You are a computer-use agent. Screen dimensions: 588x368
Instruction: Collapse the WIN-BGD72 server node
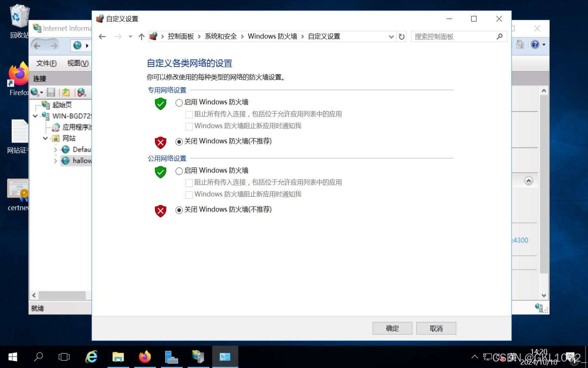click(x=35, y=116)
